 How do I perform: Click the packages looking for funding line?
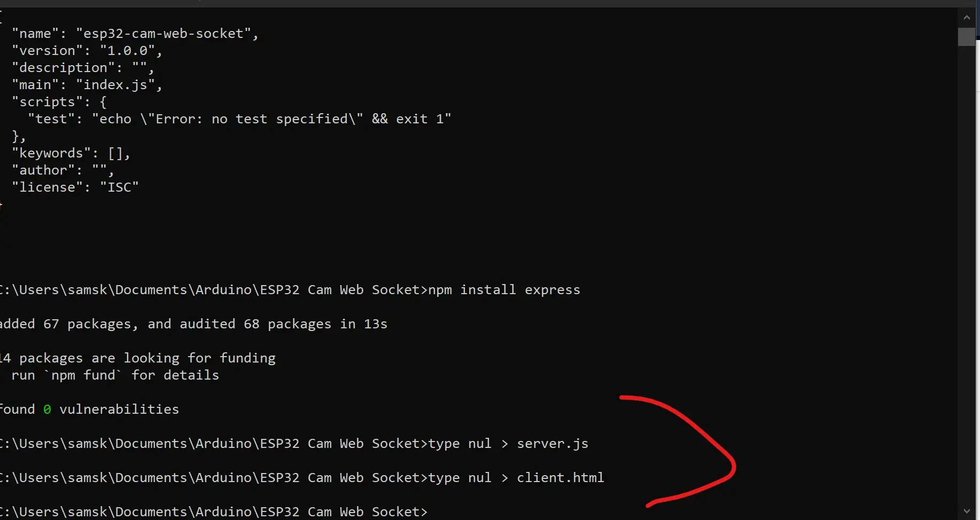[138, 358]
